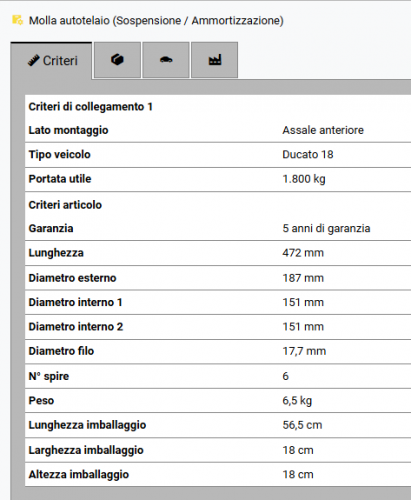This screenshot has width=411, height=500.
Task: Click the 'Diametro interno 2' label
Action: tap(76, 326)
